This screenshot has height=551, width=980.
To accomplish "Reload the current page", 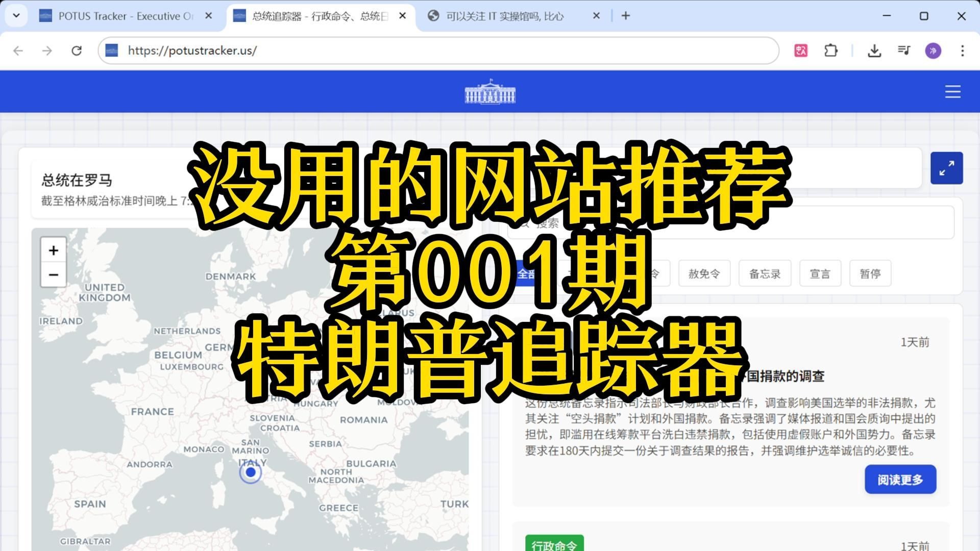I will pyautogui.click(x=77, y=51).
